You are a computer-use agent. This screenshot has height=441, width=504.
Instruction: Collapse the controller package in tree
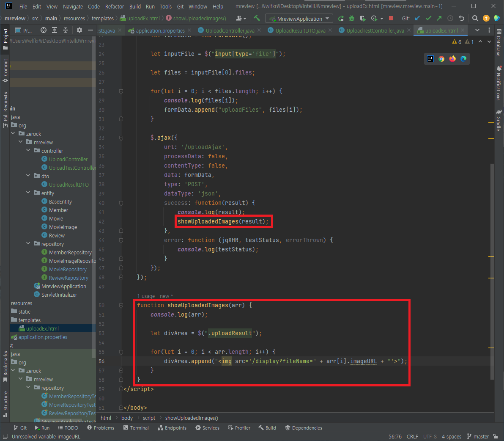coord(28,150)
